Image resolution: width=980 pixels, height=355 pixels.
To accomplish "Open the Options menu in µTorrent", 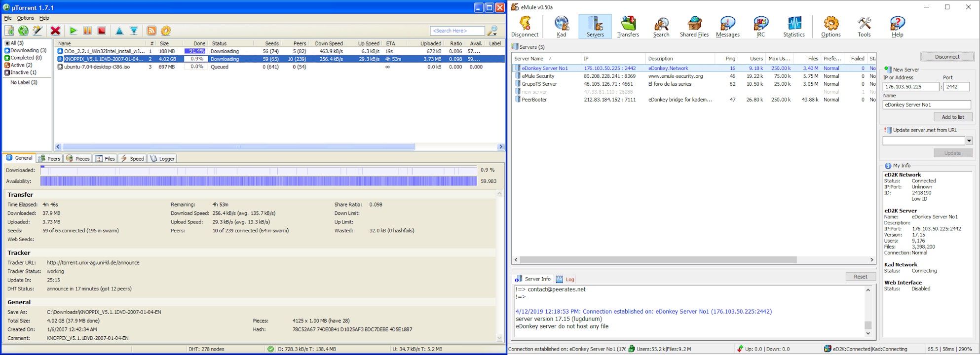I will coord(26,18).
